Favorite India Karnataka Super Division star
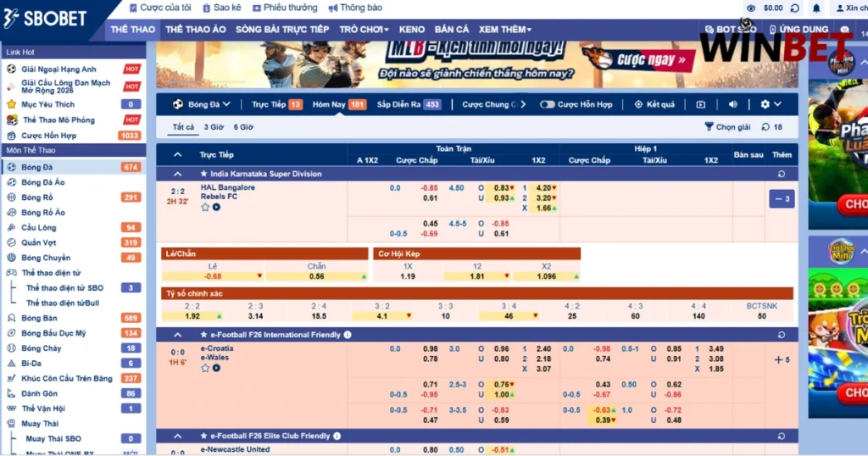Screen dimensions: 868x456 coord(203,174)
